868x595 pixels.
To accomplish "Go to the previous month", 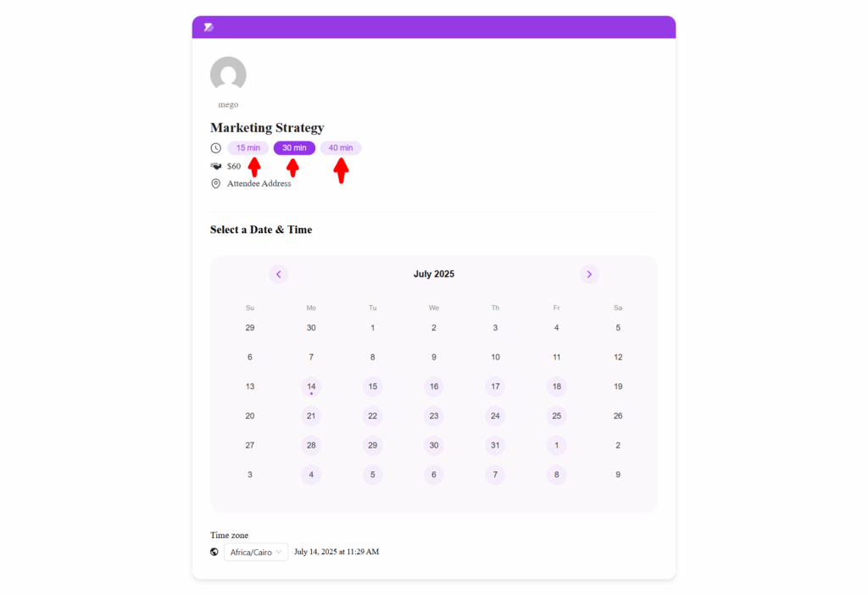I will 279,275.
